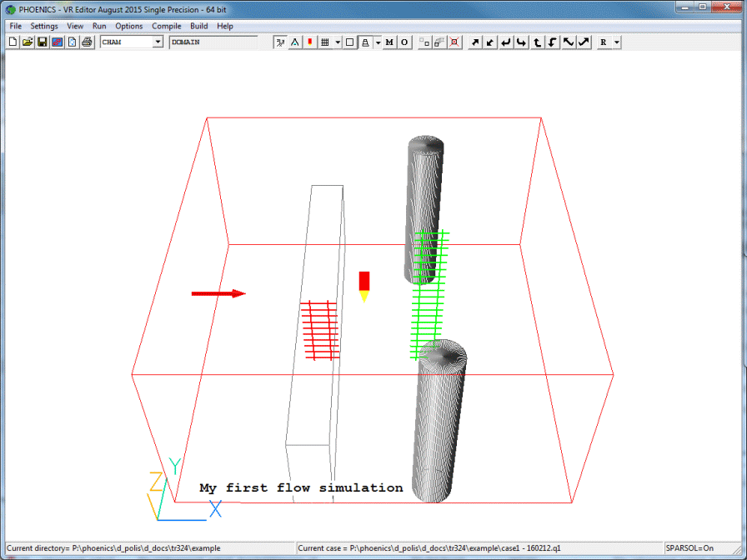Toggle the mesh grid display button
Image resolution: width=747 pixels, height=560 pixels.
[x=326, y=42]
